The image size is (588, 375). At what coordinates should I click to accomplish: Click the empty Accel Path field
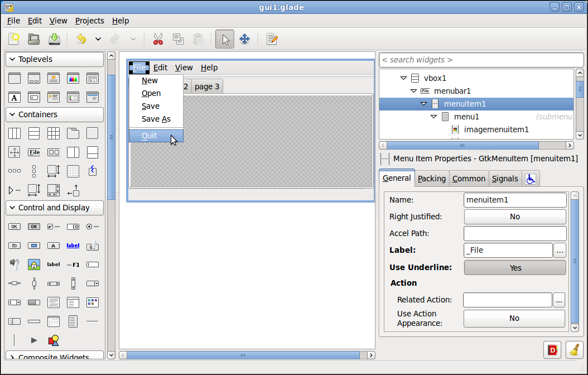click(515, 234)
